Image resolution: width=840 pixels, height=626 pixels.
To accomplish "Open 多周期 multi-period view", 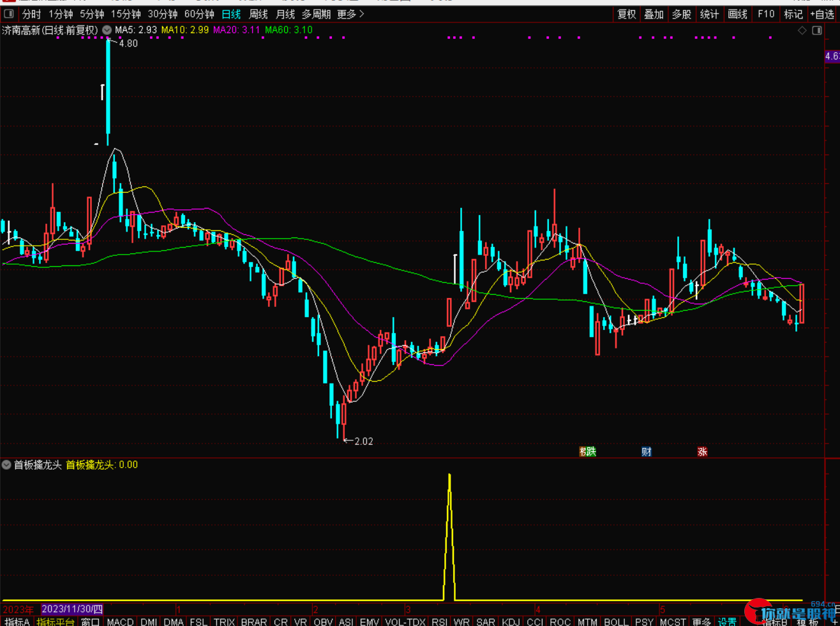I will click(316, 14).
